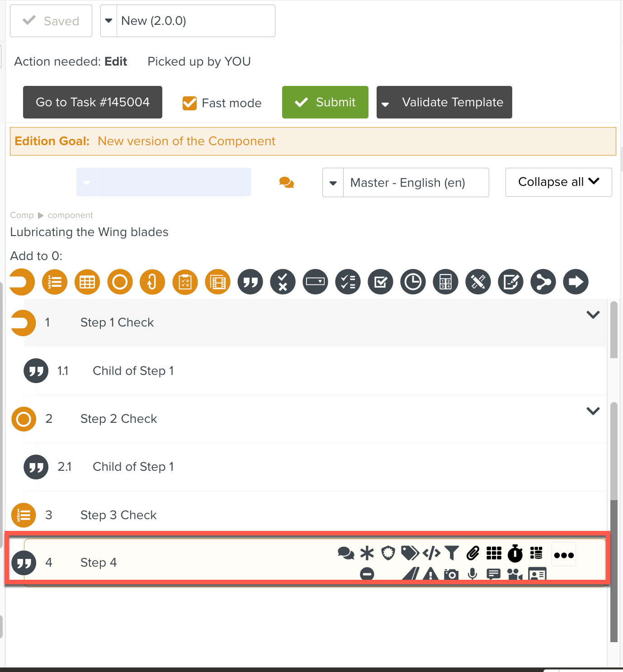The height and width of the screenshot is (672, 623).
Task: Click the dark clock icon in add toolbar
Action: pyautogui.click(x=413, y=282)
